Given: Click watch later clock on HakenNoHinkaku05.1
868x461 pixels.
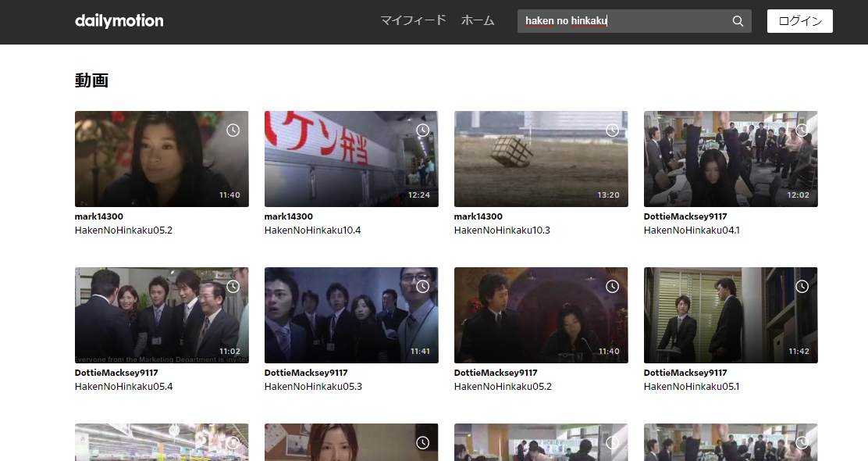Looking at the screenshot, I should (802, 287).
